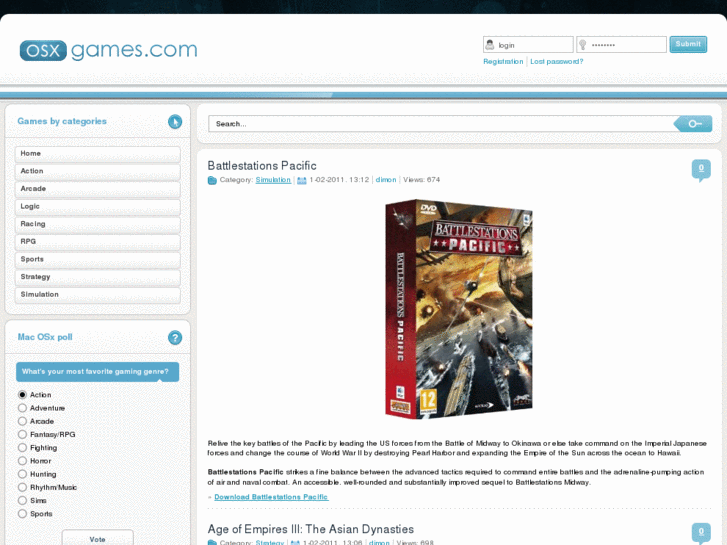Open the RPG games category

point(97,242)
